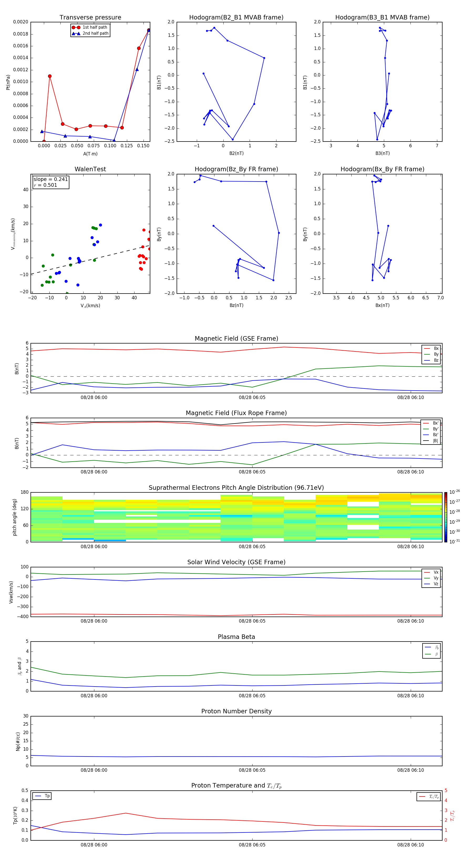Click the 'pitch angle (deg)' axis label
The image size is (473, 868).
[14, 517]
